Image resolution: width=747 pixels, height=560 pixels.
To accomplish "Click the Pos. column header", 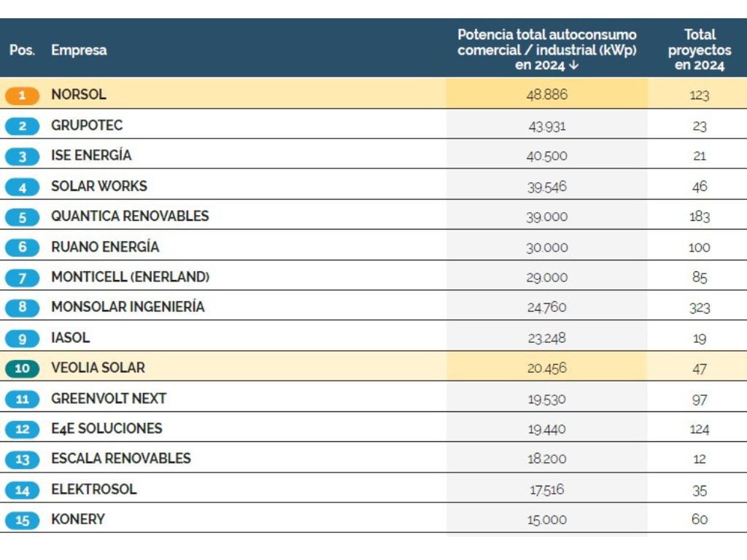I will (x=22, y=50).
